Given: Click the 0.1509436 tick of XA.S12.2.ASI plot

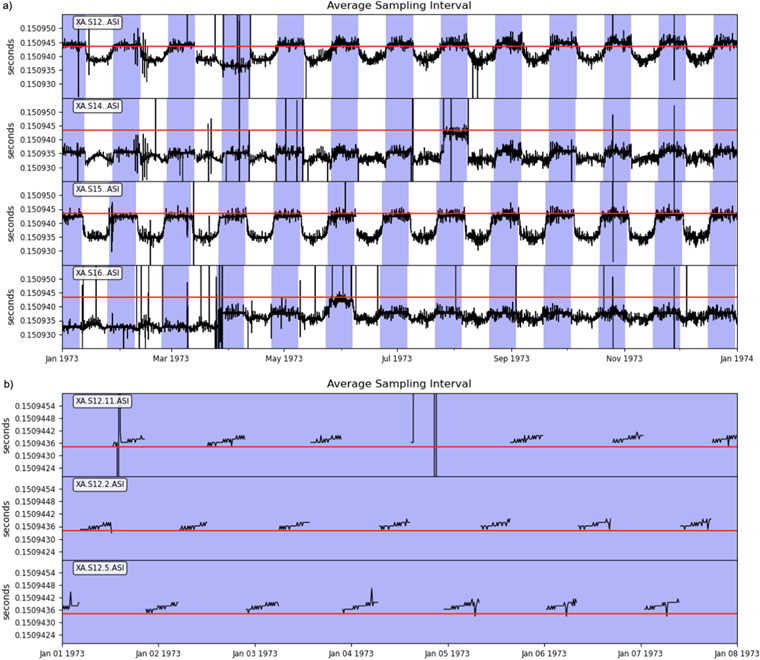Looking at the screenshot, I should [35, 527].
